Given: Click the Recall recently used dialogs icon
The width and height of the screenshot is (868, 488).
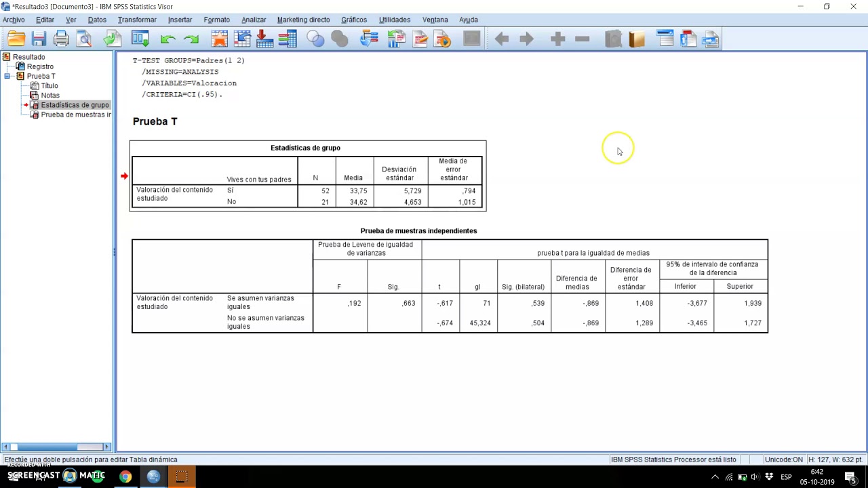Looking at the screenshot, I should (x=140, y=39).
